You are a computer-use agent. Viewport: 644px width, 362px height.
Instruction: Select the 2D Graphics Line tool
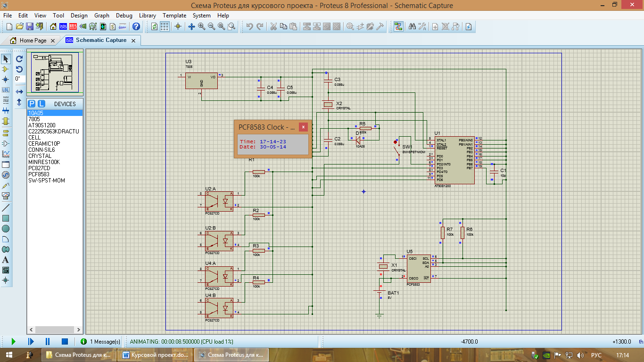(6, 208)
